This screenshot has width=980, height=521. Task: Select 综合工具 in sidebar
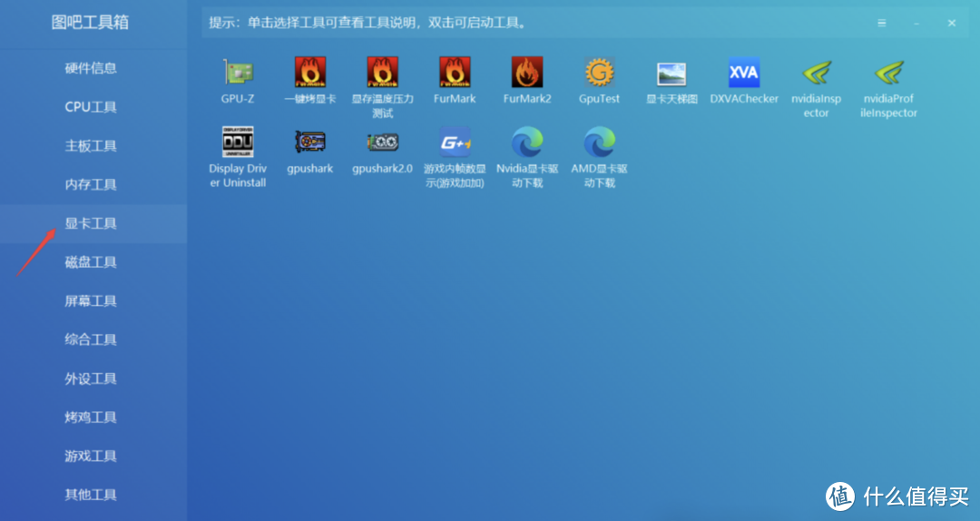click(93, 339)
